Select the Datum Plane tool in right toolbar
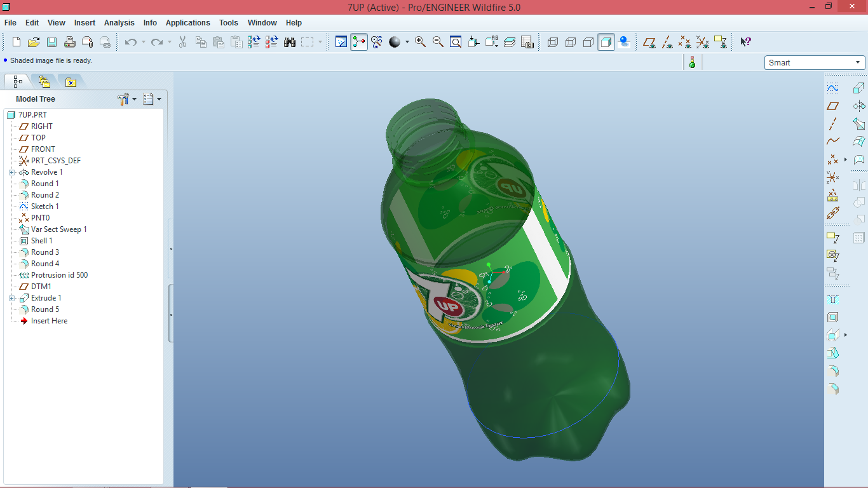 (x=832, y=106)
